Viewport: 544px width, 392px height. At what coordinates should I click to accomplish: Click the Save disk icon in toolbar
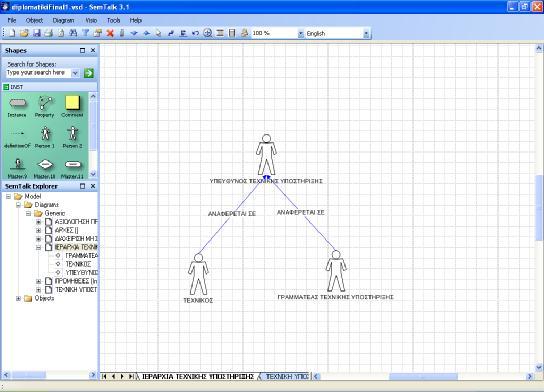click(x=37, y=33)
